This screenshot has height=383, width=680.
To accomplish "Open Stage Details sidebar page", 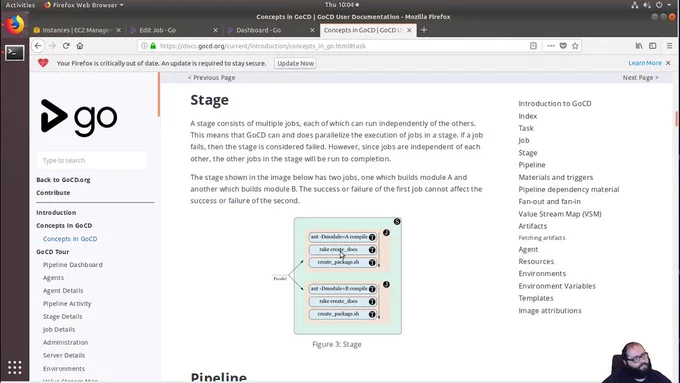I will (62, 317).
